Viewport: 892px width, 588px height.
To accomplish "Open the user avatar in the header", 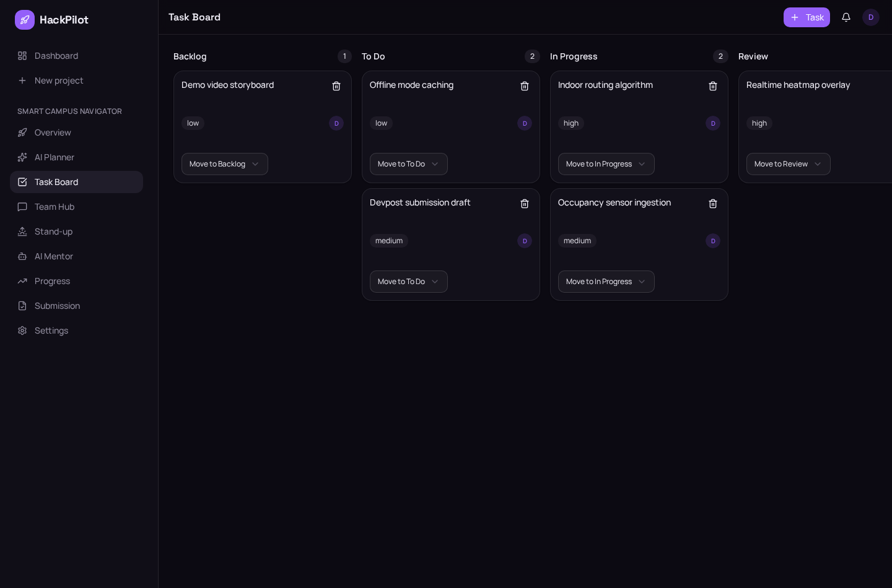I will [871, 17].
